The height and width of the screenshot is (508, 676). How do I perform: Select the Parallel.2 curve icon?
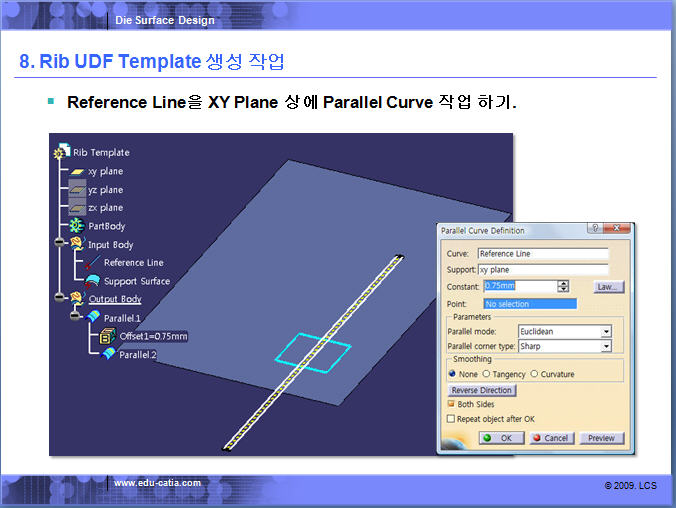[x=109, y=354]
